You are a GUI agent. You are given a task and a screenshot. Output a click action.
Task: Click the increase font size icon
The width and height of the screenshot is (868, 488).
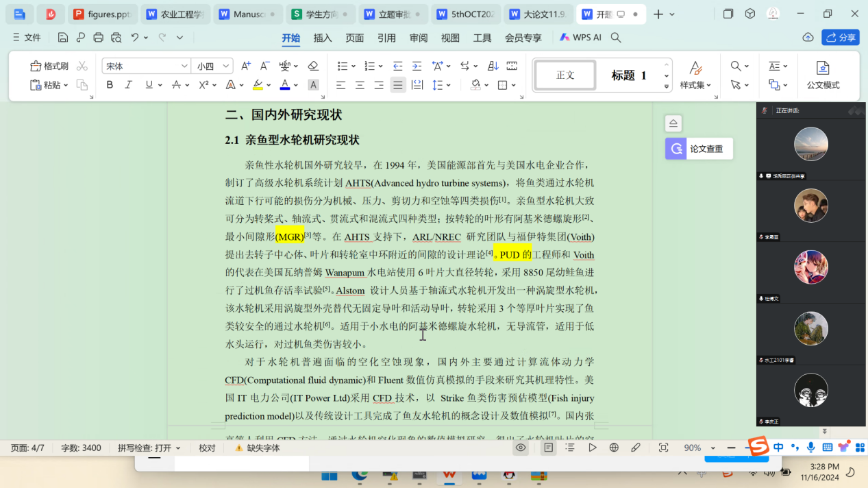tap(246, 66)
